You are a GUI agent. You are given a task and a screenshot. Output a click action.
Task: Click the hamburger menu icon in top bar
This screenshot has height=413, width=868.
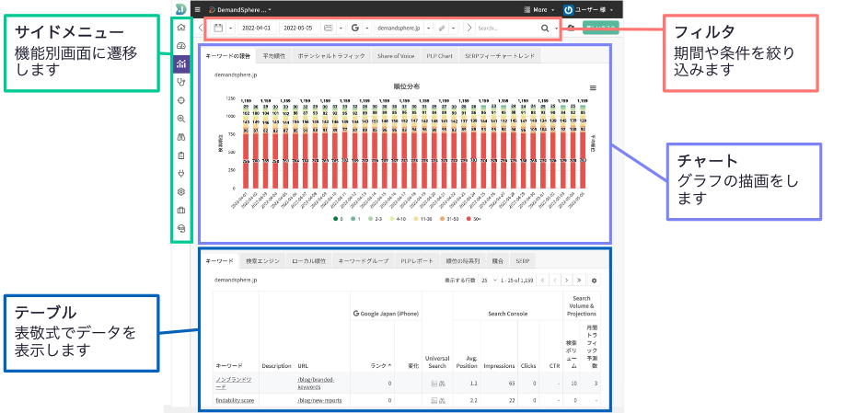[x=198, y=9]
